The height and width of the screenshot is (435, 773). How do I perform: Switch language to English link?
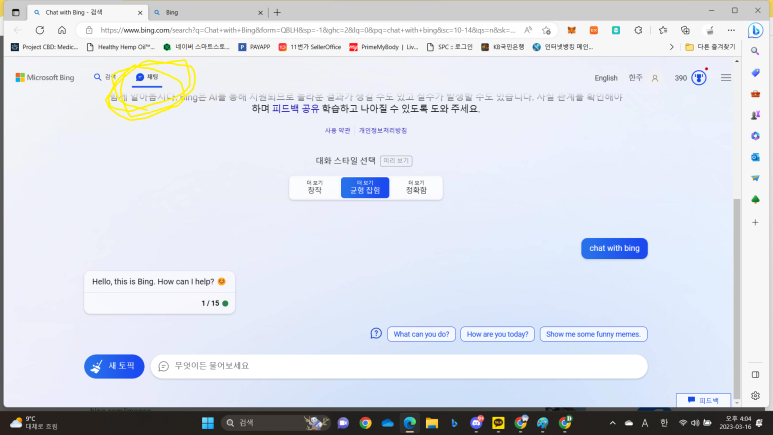(605, 78)
